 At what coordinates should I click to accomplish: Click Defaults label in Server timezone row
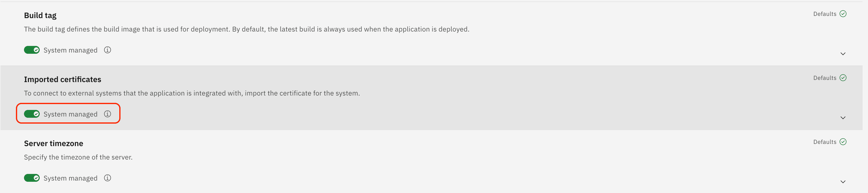point(825,141)
